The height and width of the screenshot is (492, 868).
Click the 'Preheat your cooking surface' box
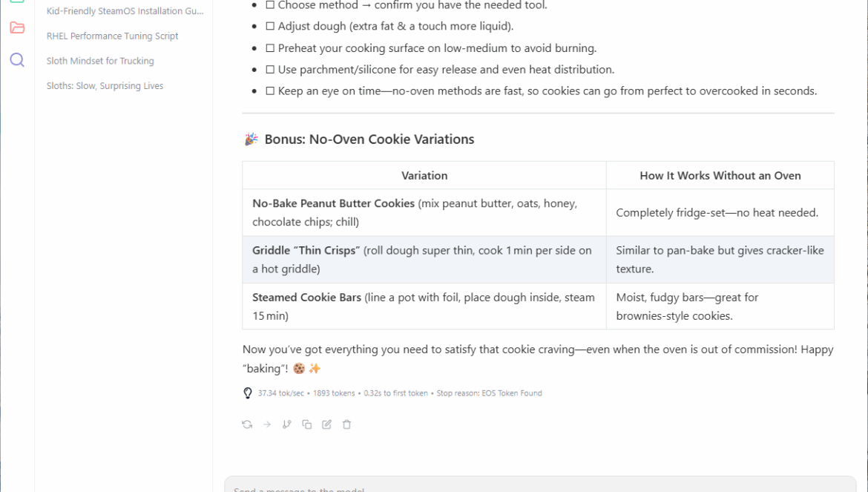click(270, 48)
